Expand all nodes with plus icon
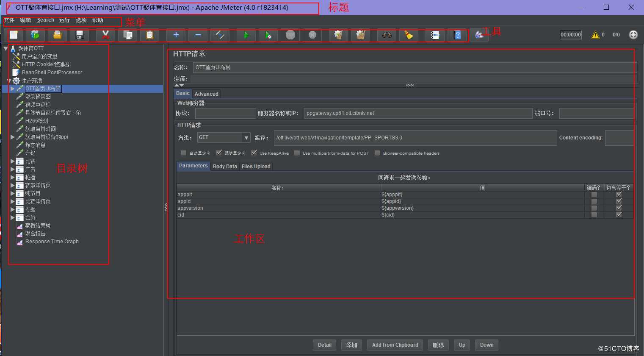Viewport: 644px width, 356px height. pos(176,35)
